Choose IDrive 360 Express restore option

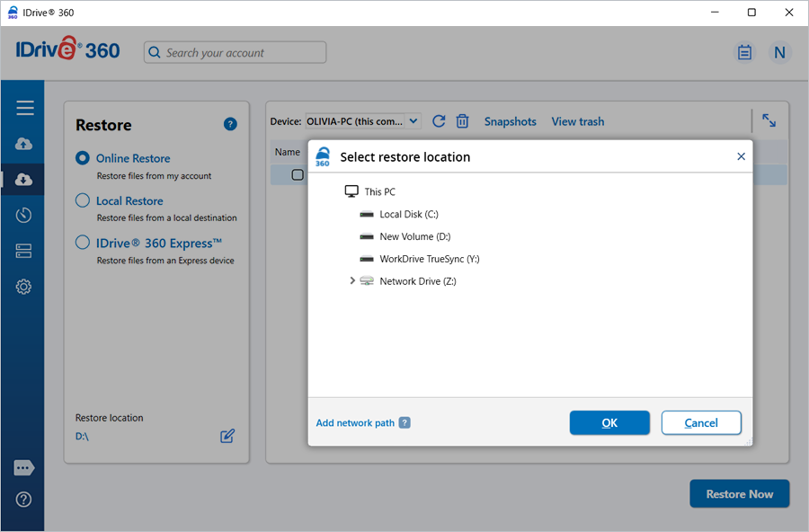(83, 243)
